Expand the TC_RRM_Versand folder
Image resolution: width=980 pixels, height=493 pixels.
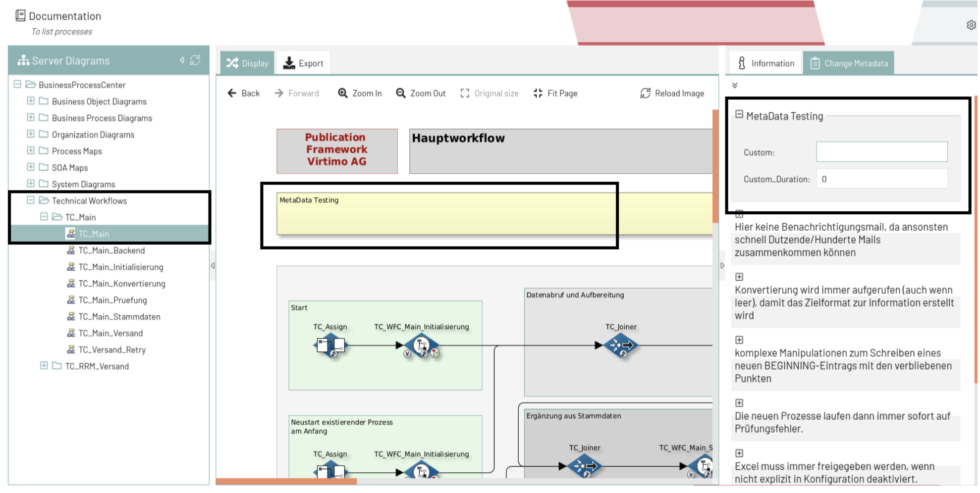click(x=44, y=366)
